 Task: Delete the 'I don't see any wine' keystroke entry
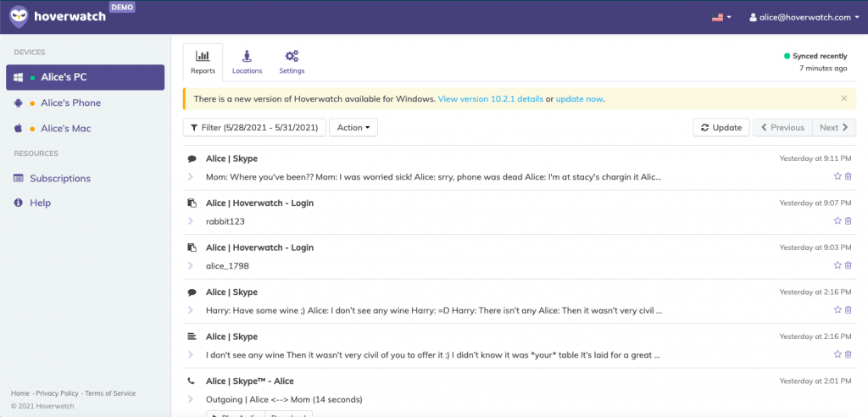coord(848,354)
